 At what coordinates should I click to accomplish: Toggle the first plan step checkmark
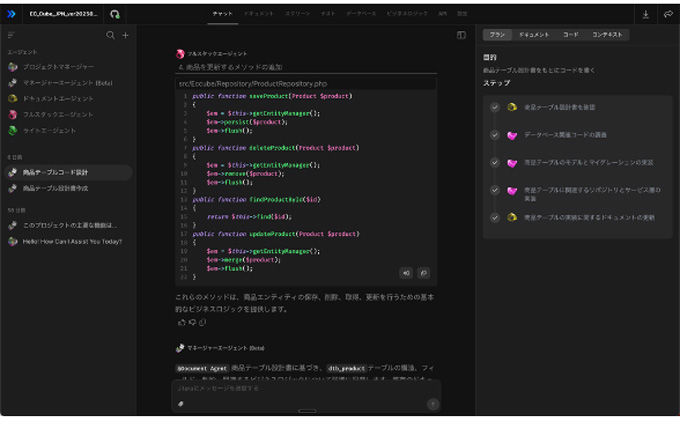pyautogui.click(x=494, y=107)
